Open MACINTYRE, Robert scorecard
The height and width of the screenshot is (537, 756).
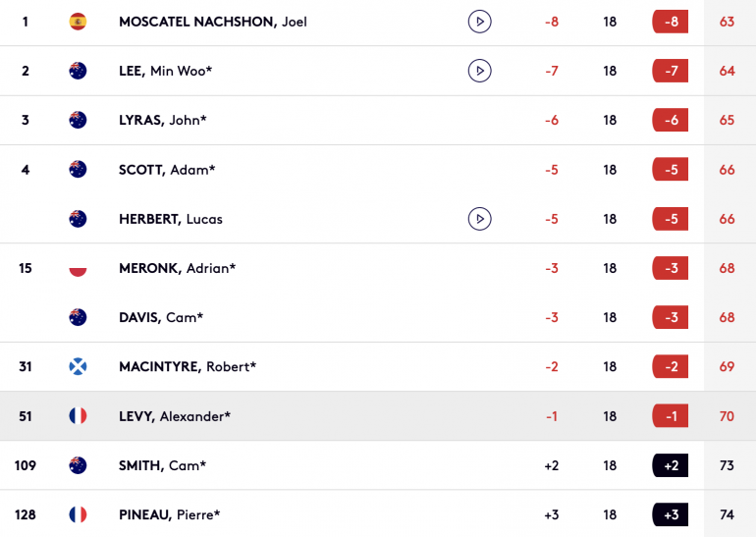188,367
